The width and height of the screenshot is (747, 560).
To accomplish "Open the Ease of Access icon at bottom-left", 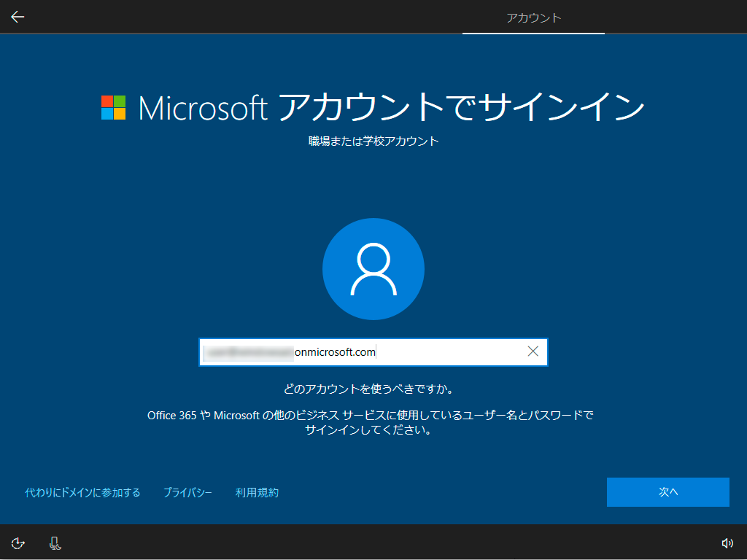I will click(x=19, y=542).
